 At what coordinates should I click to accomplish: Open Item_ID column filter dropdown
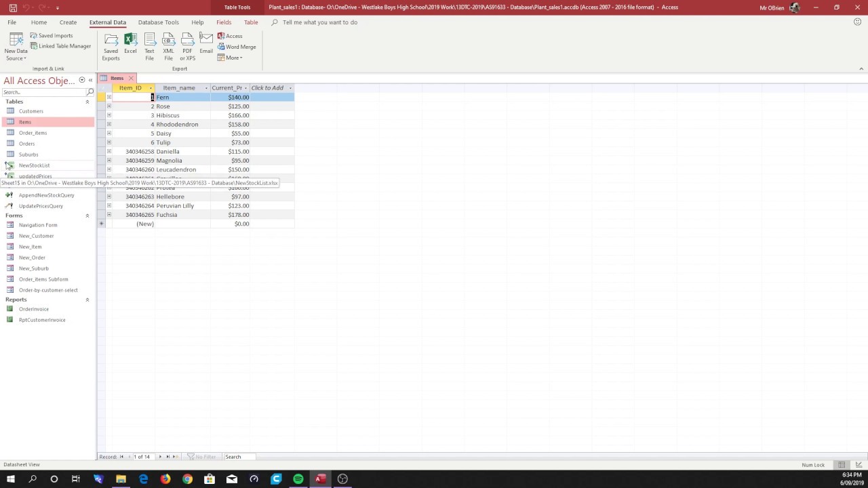[151, 88]
